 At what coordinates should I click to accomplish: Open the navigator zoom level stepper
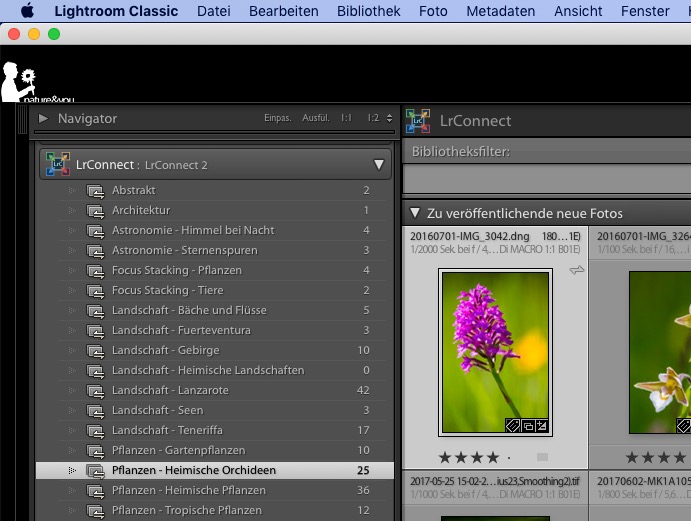(x=390, y=118)
